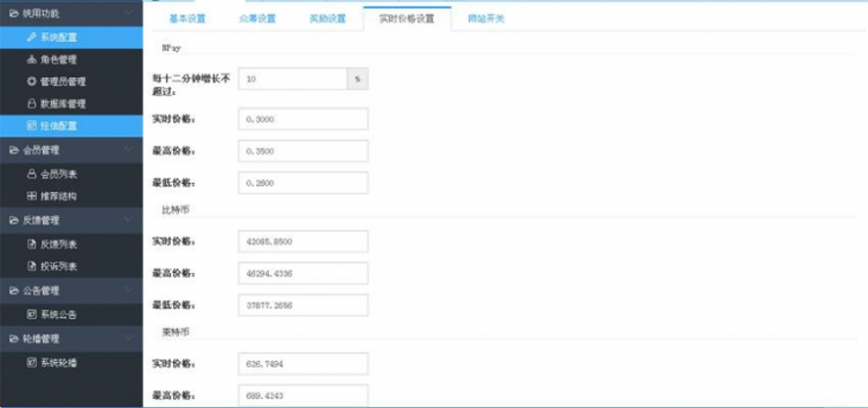Collapse the 轮播管理 section chevron
The height and width of the screenshot is (408, 868).
click(128, 339)
